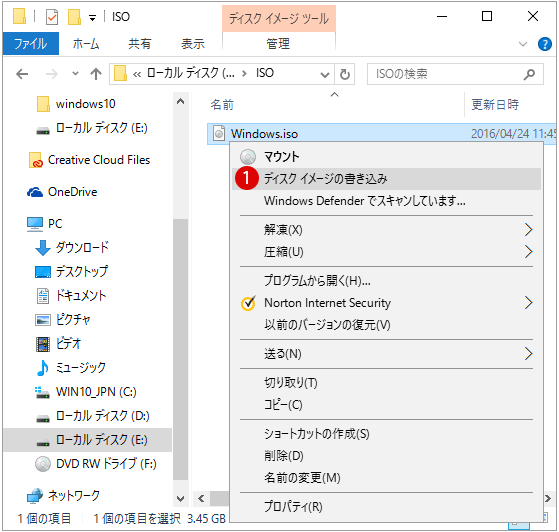Go up one folder level
559x532 pixels.
point(96,74)
